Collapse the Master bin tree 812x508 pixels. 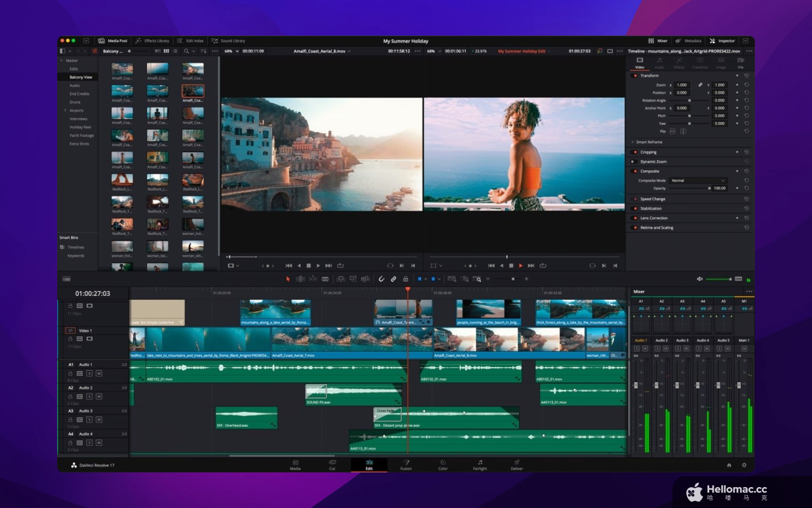pos(62,60)
